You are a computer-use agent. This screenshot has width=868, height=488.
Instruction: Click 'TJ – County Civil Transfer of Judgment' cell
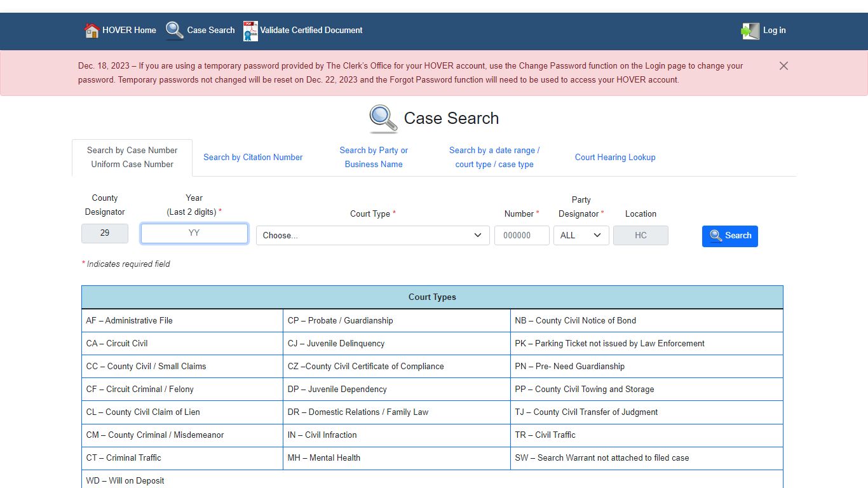(647, 412)
